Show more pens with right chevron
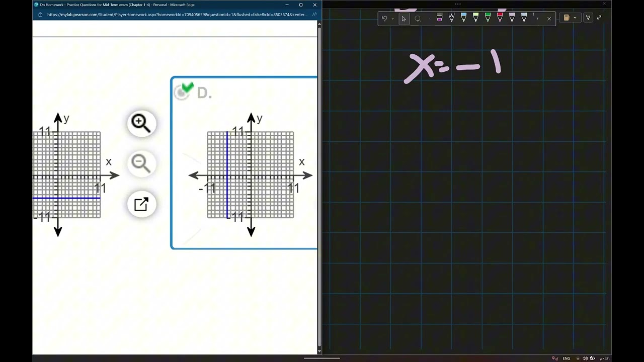 537,19
